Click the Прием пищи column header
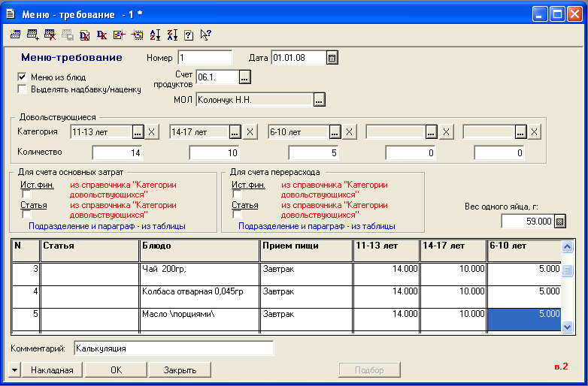 306,250
